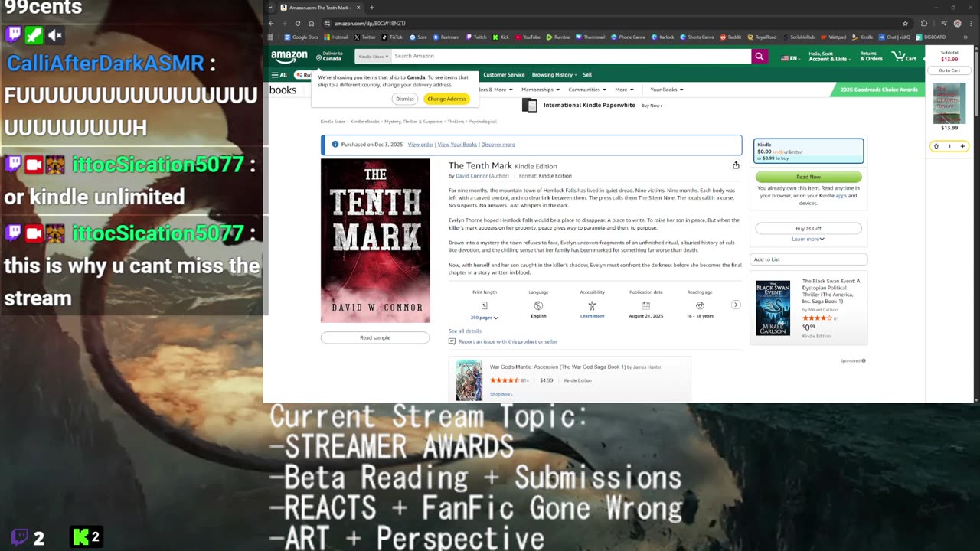This screenshot has height=551, width=980.
Task: Open the Wattpad bookmark
Action: click(x=834, y=37)
